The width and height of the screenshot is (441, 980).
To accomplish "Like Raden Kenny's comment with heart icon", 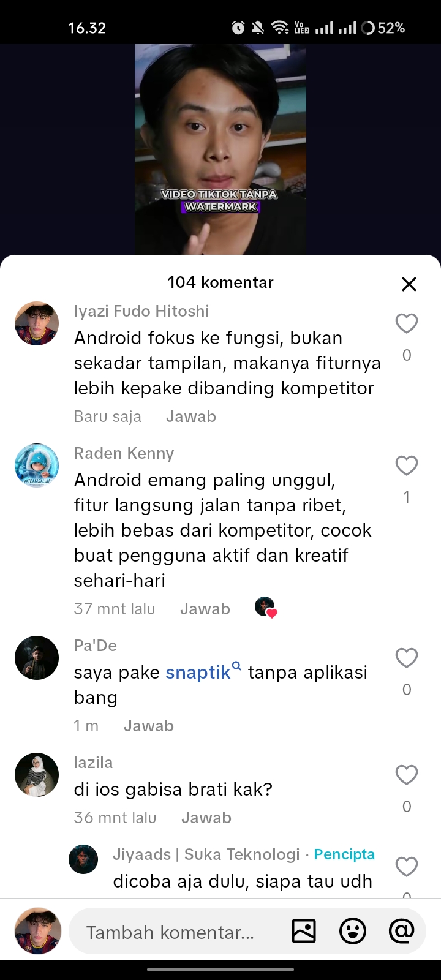I will 406,466.
